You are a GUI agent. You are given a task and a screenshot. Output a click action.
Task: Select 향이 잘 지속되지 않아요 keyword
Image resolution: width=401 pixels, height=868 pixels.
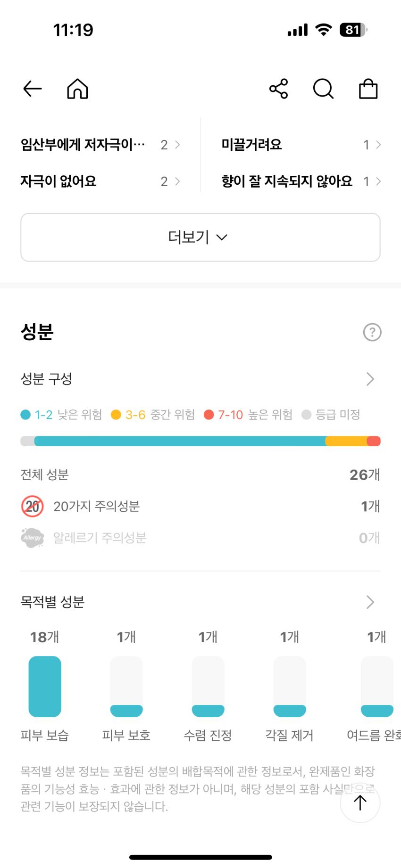click(301, 181)
